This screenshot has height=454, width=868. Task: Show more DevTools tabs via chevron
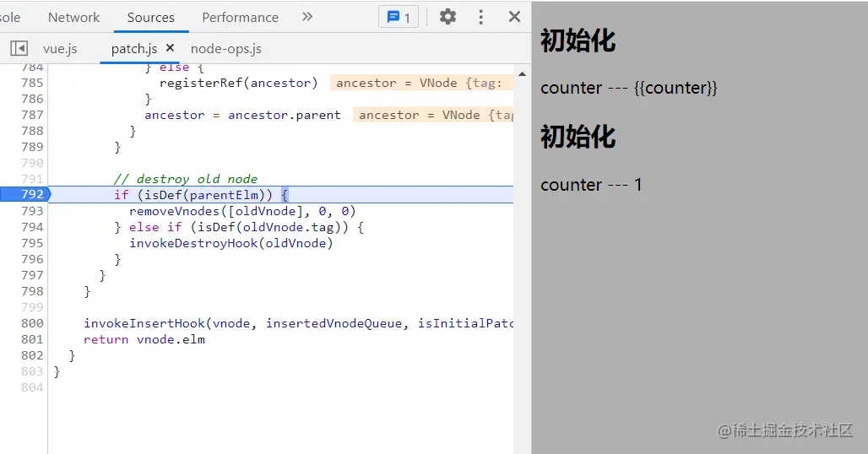tap(307, 17)
